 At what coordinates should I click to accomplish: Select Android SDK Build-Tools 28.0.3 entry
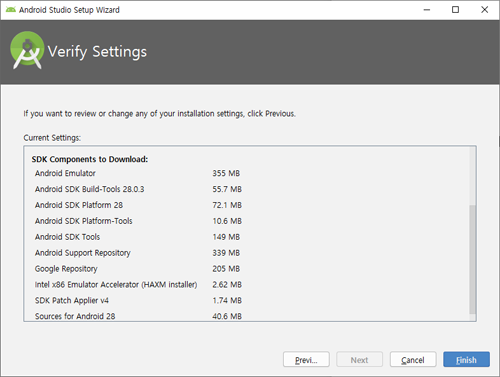(x=90, y=189)
